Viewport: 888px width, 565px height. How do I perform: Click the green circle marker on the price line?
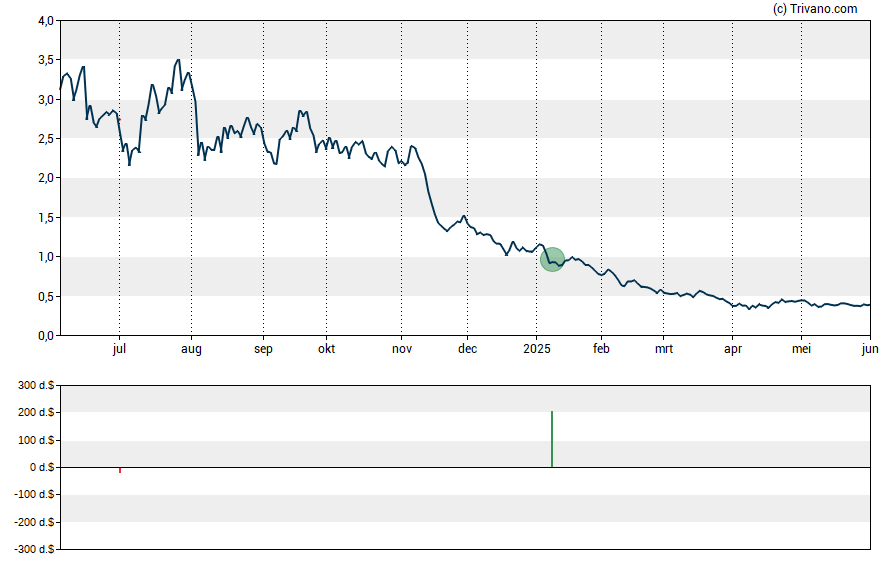[552, 259]
